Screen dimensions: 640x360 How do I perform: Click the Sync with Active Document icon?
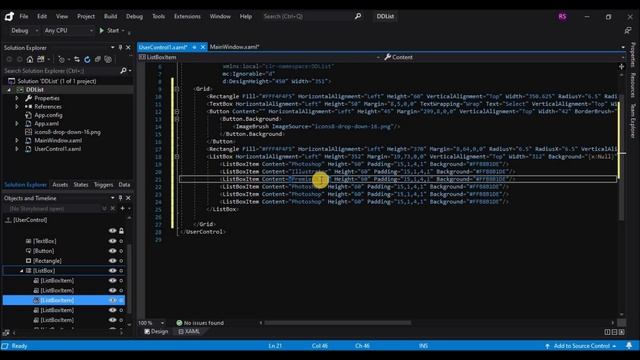77,60
